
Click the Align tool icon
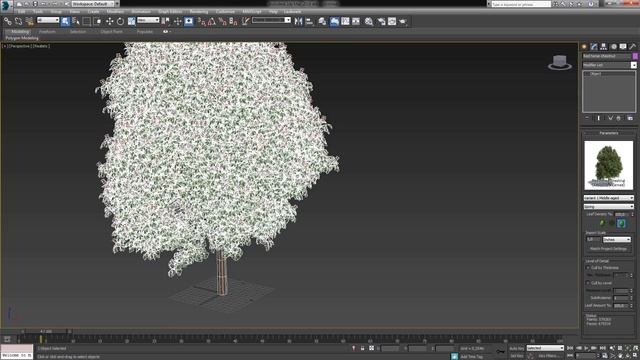click(309, 21)
